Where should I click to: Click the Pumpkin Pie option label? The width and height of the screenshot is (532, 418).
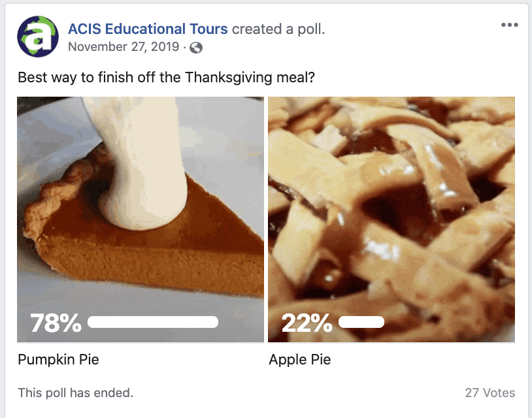58,360
